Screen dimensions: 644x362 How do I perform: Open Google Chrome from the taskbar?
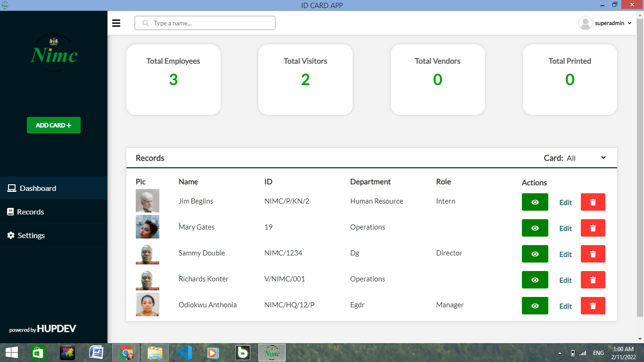pyautogui.click(x=126, y=353)
